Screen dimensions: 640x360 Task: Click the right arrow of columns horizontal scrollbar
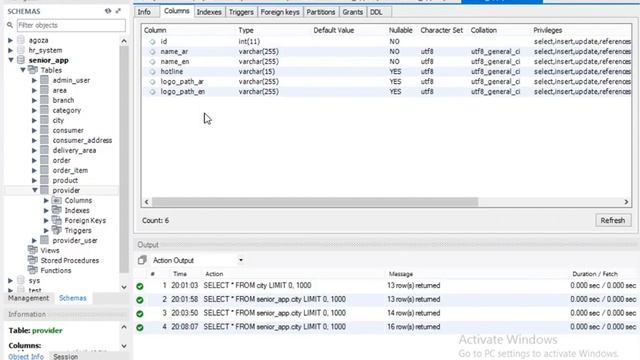tap(626, 202)
